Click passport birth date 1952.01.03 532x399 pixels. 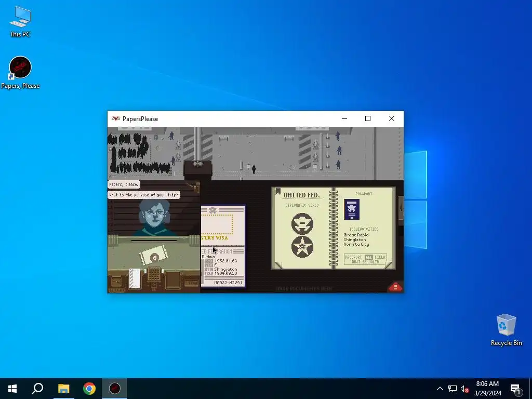click(225, 261)
